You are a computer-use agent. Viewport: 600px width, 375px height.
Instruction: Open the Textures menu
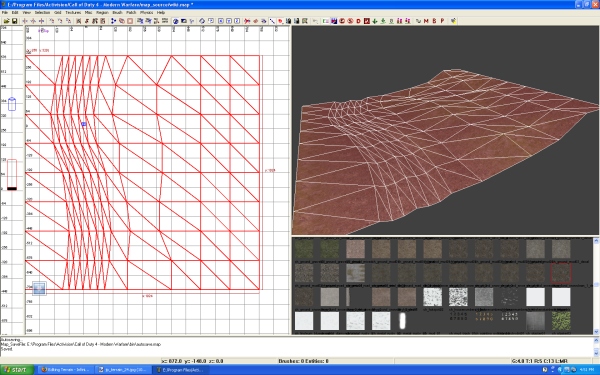73,13
